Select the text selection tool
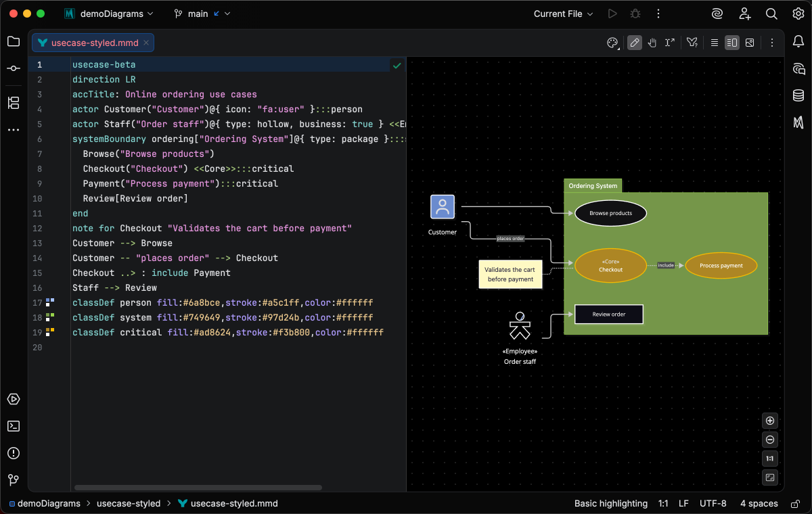Screen dimensions: 812x514 click(670, 43)
